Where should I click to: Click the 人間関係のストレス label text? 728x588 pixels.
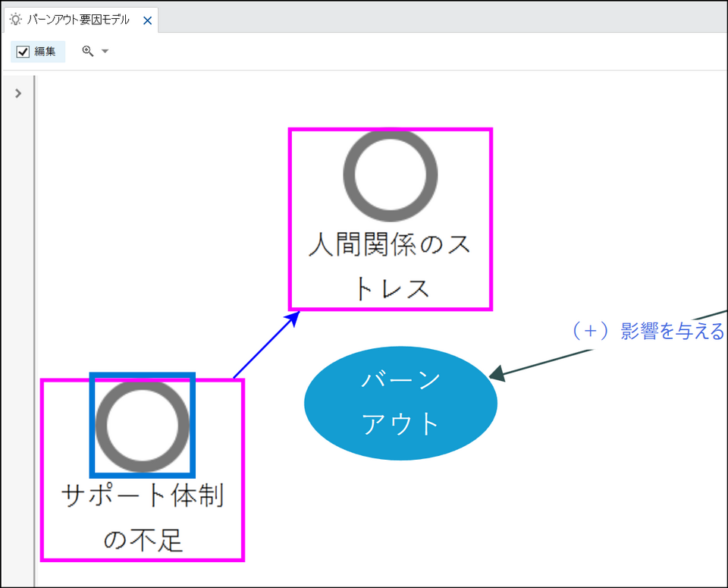click(x=390, y=267)
